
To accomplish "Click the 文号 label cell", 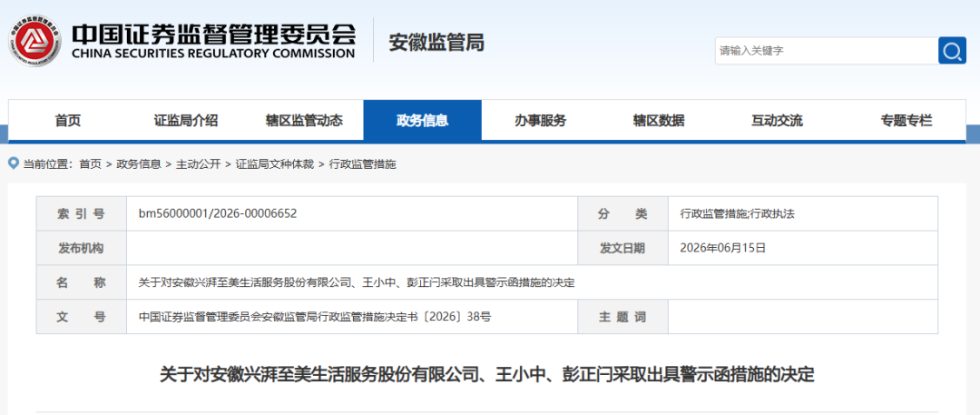I will click(x=82, y=317).
